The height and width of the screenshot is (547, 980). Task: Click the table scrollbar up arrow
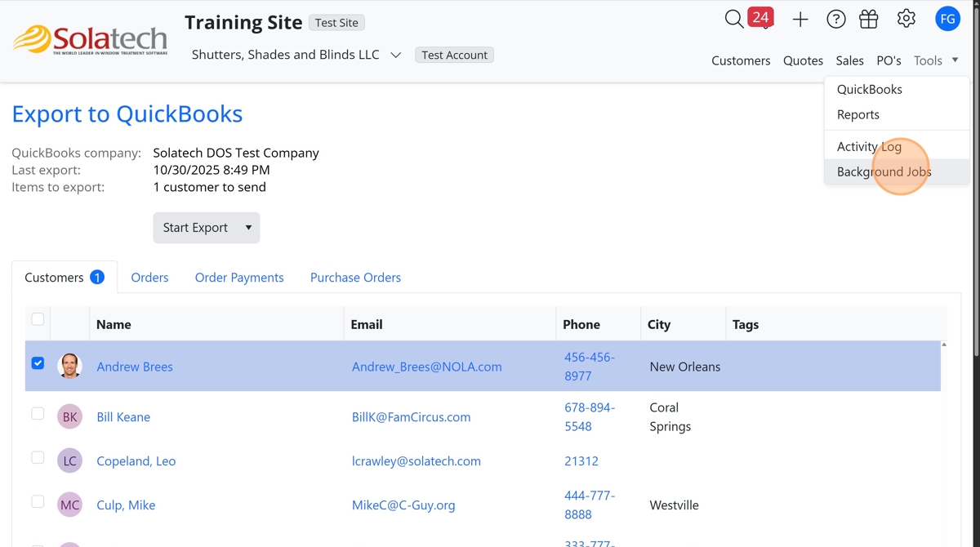[944, 345]
